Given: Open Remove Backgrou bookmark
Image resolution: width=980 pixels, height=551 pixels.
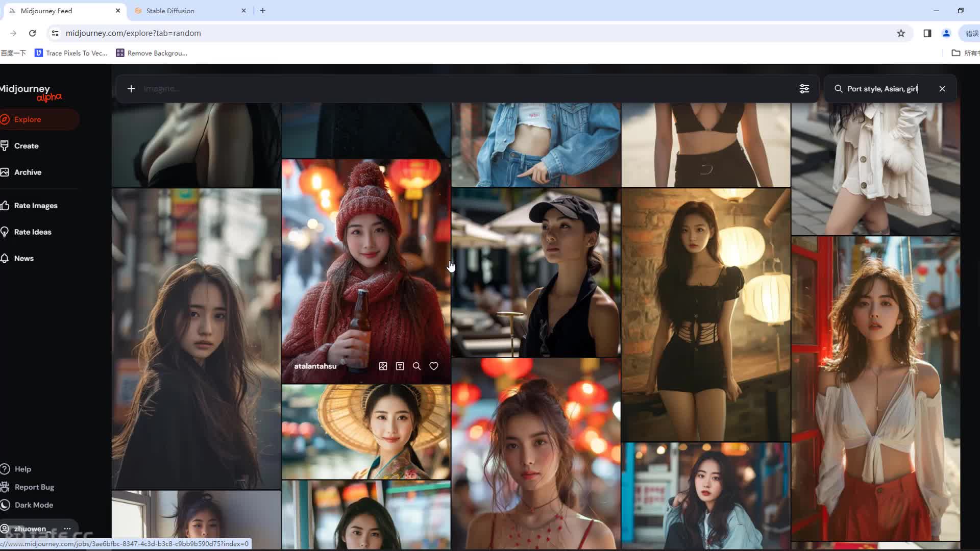Looking at the screenshot, I should (x=152, y=53).
